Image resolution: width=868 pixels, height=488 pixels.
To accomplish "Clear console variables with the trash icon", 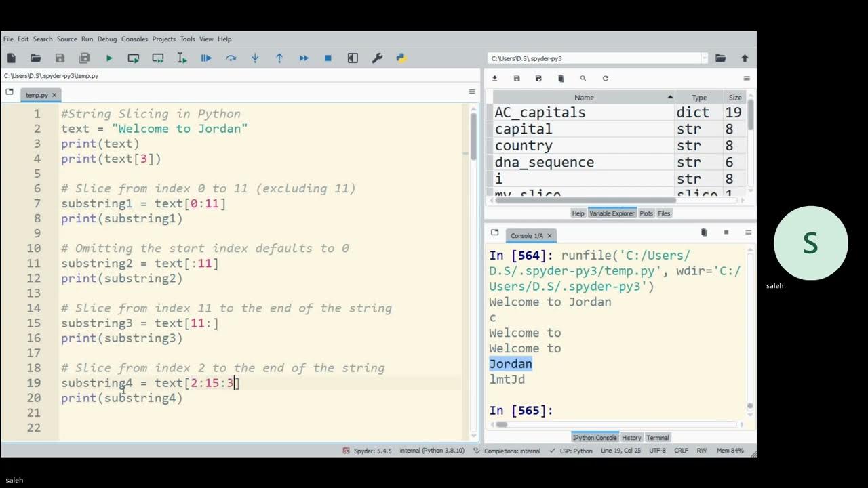I will click(x=704, y=232).
